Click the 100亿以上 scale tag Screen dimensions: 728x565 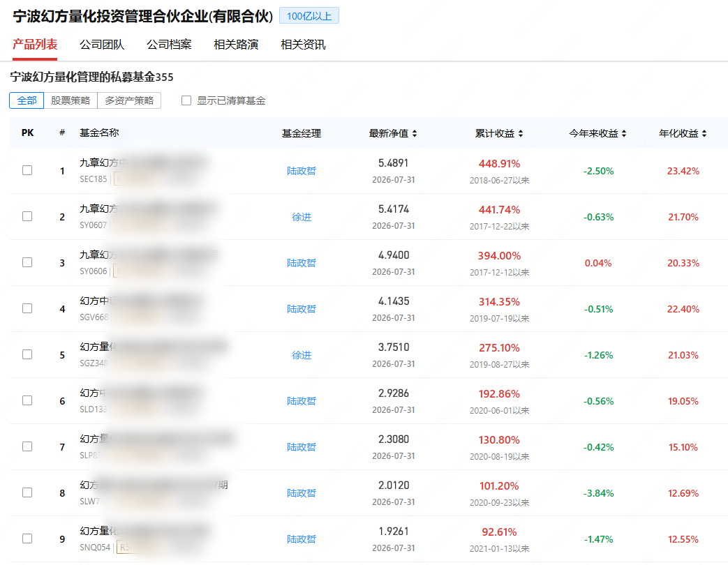pyautogui.click(x=309, y=16)
